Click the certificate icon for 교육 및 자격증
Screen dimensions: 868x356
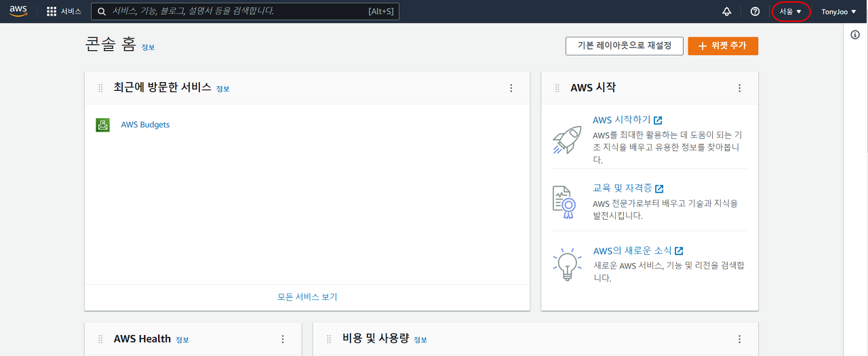coord(564,202)
